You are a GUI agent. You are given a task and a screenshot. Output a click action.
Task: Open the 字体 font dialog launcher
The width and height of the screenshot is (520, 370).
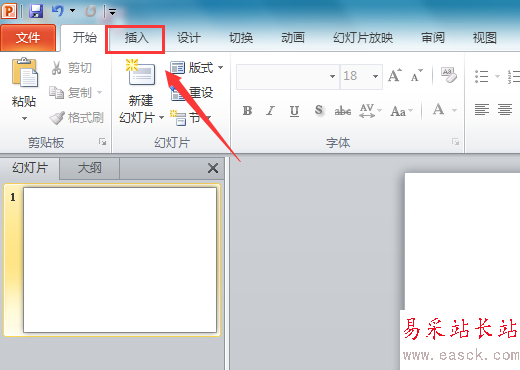(455, 142)
